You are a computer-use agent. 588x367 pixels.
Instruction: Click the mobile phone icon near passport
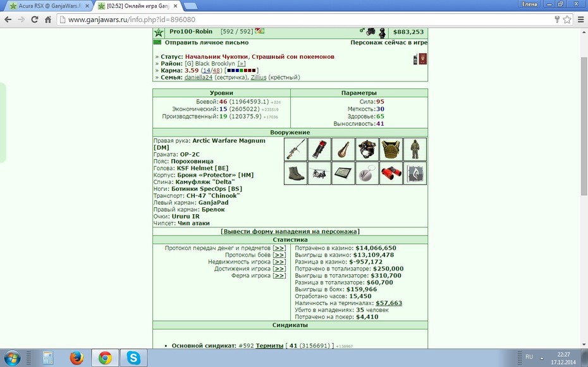click(x=415, y=59)
